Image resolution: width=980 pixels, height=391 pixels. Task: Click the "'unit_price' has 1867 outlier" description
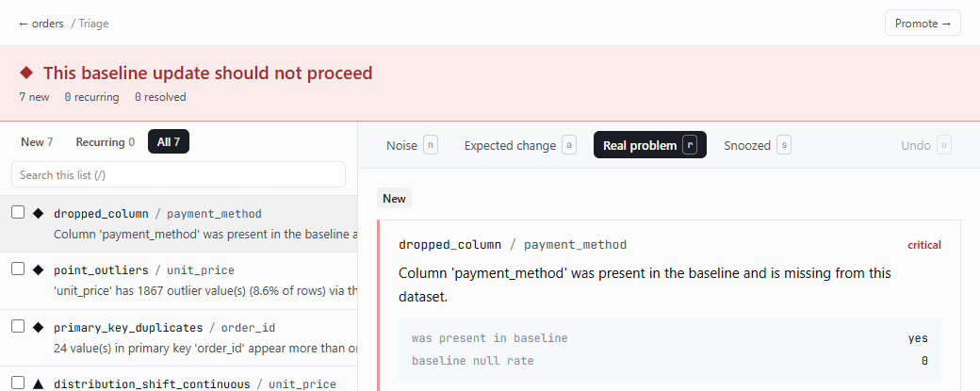pos(205,291)
